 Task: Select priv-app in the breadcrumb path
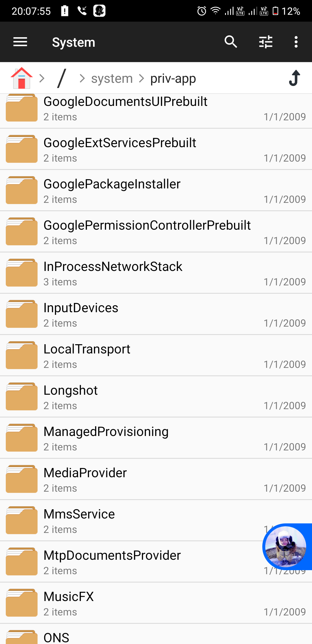click(173, 78)
